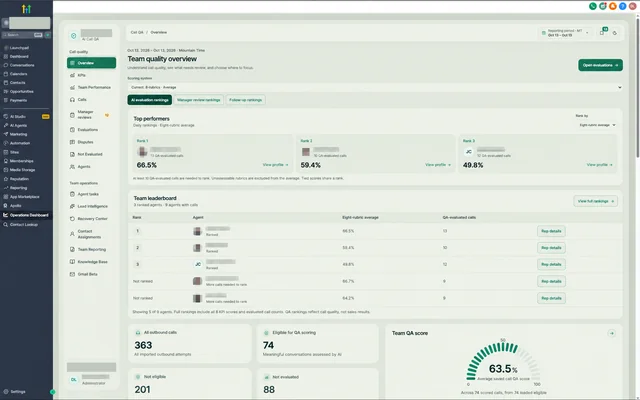Screen dimensions: 640x400
Task: Open Contacts in the left sidebar
Action: tap(18, 83)
